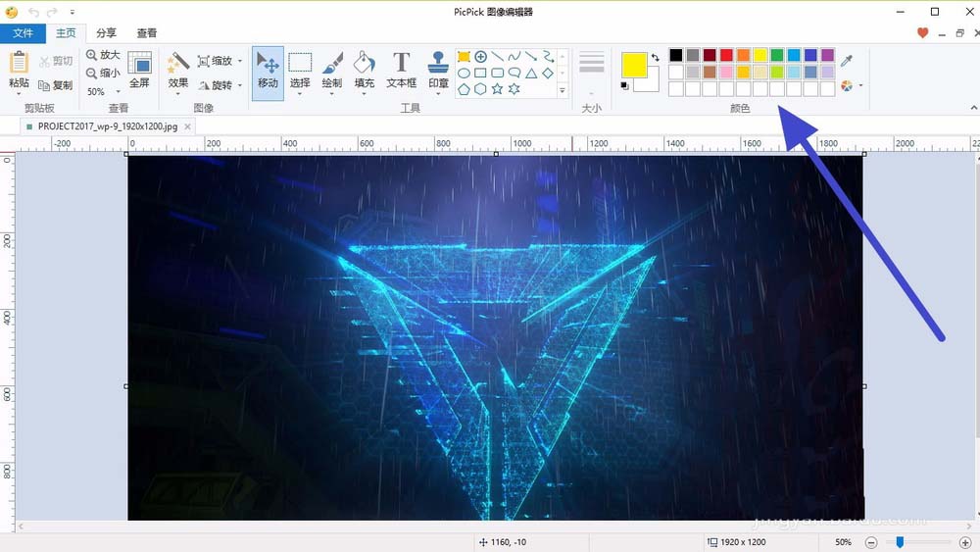The height and width of the screenshot is (552, 980).
Task: Move the zoom slider handle
Action: [x=900, y=542]
